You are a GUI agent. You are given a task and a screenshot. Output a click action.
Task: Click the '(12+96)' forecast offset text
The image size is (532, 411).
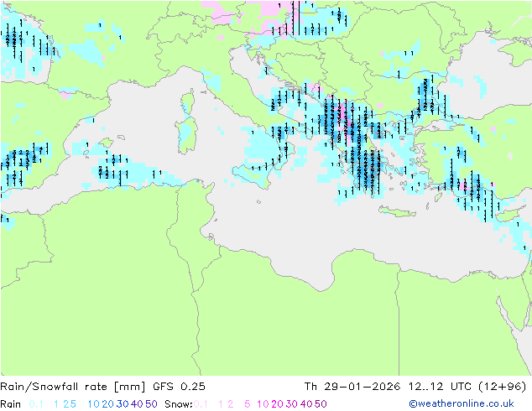point(502,387)
